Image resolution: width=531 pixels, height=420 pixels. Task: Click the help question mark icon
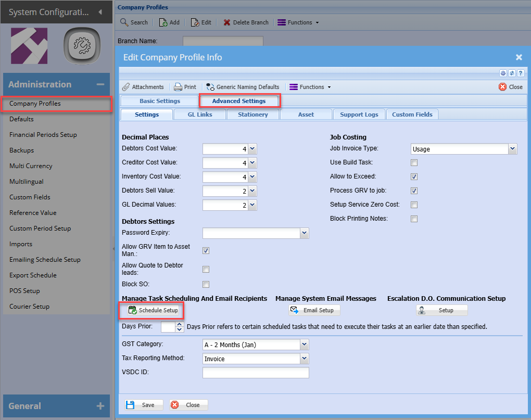click(520, 73)
